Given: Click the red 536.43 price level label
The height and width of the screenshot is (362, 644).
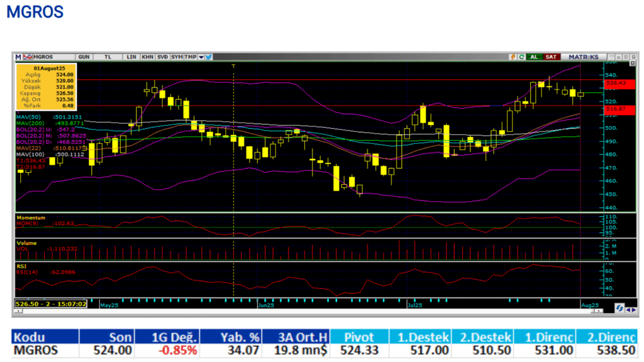Looking at the screenshot, I should (619, 84).
